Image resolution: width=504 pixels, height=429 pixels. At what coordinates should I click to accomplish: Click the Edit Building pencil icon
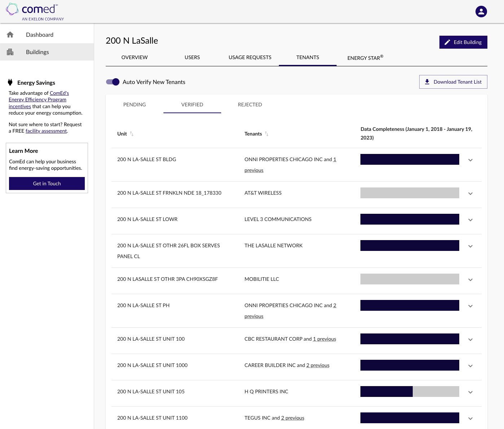(447, 42)
